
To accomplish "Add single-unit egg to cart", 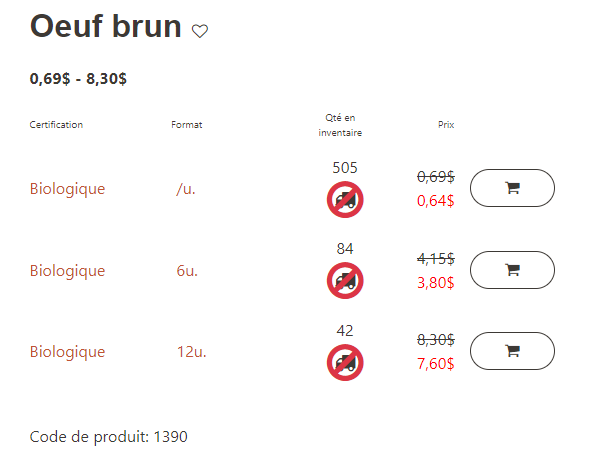I will (x=512, y=188).
